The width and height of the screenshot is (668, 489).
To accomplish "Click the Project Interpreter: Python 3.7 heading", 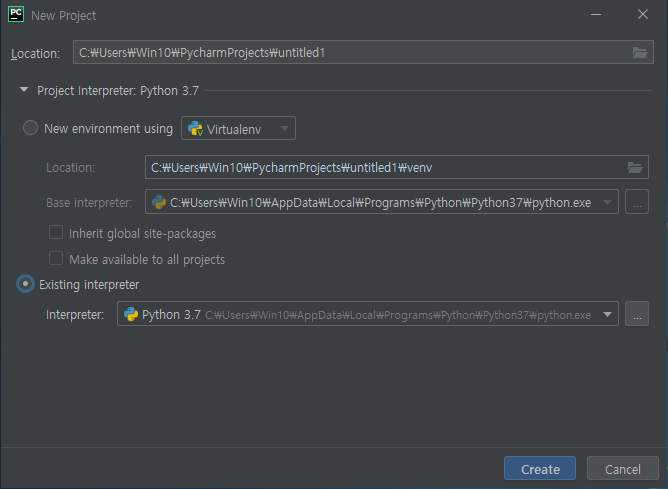I will (x=118, y=91).
